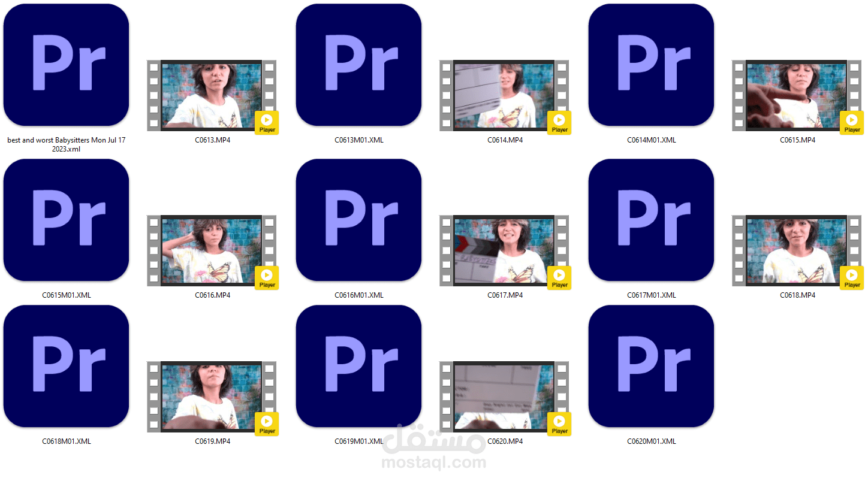Choose the C0616.MP4 video thumbnail
The image size is (868, 481).
212,250
